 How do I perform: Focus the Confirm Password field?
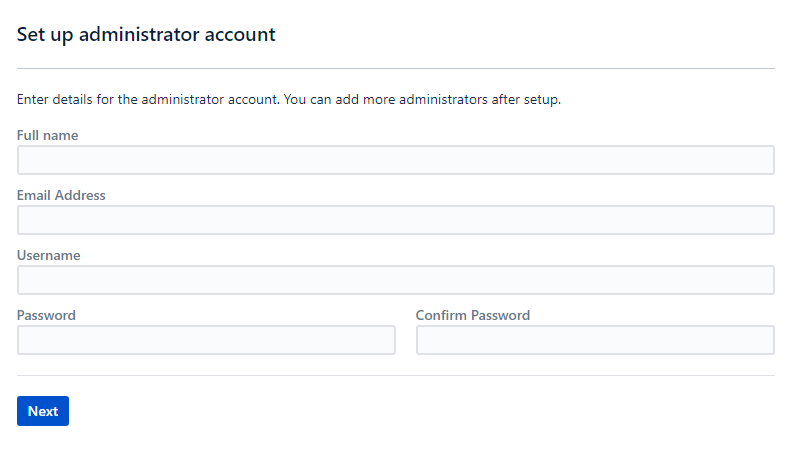point(595,340)
